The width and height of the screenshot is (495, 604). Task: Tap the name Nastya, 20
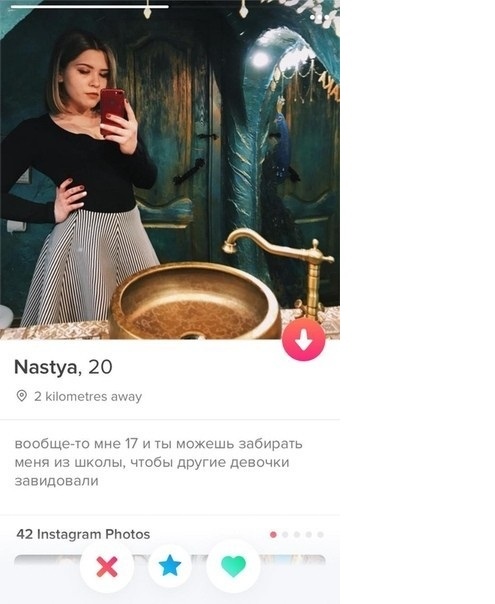[x=63, y=367]
